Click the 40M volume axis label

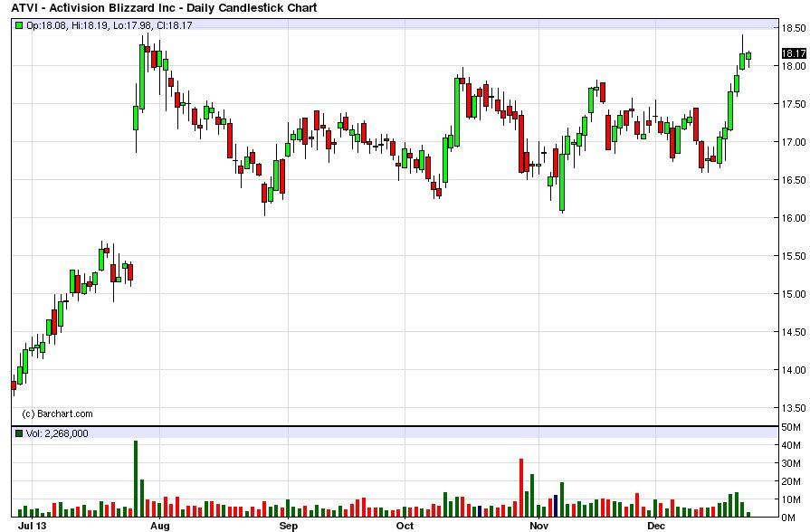pyautogui.click(x=791, y=445)
